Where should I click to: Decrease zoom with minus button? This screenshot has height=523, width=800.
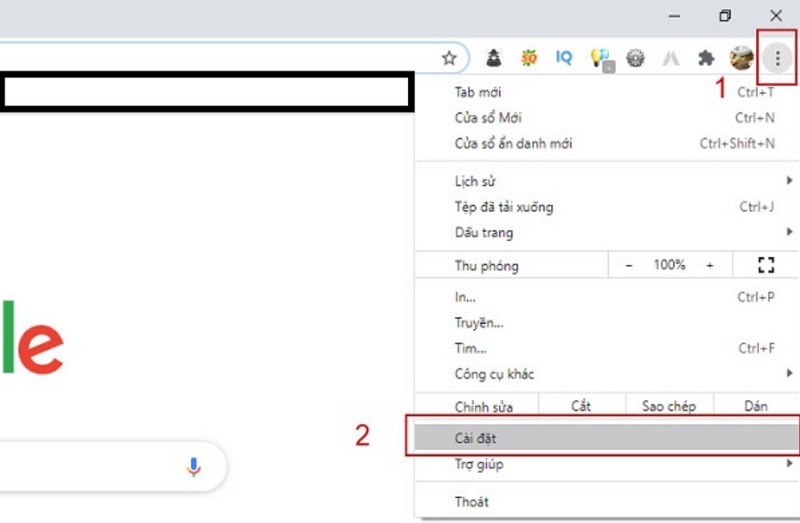click(x=629, y=265)
